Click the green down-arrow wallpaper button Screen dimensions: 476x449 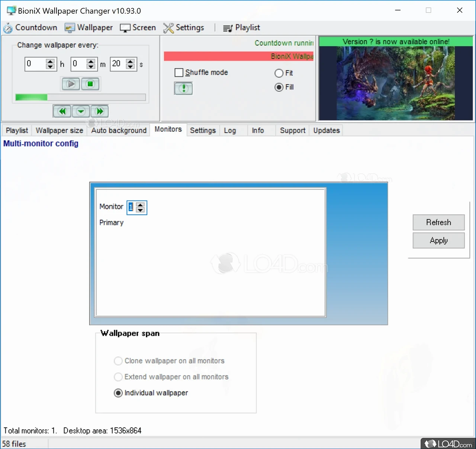(x=81, y=111)
